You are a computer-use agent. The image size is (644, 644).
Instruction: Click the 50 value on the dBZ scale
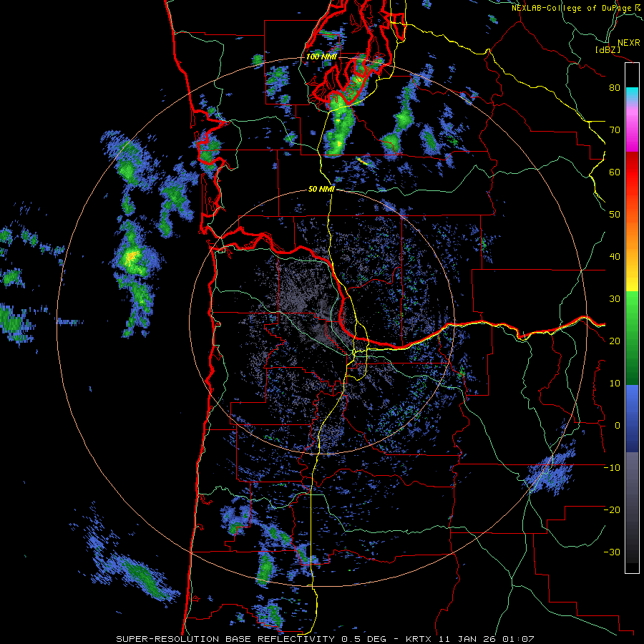point(615,215)
